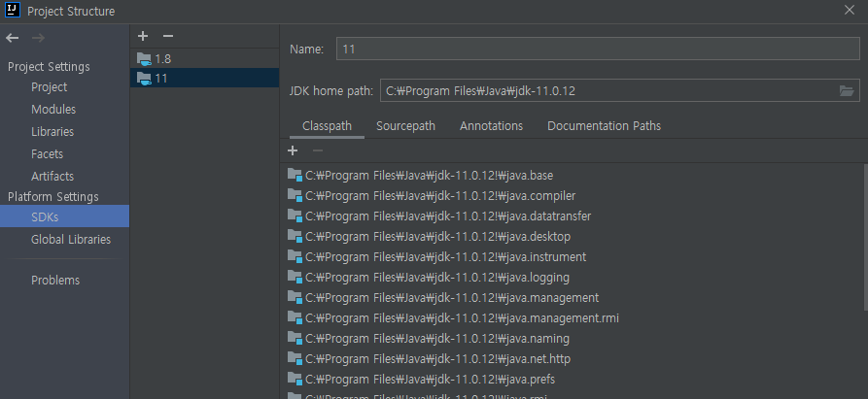The width and height of the screenshot is (868, 399).
Task: Open Libraries settings
Action: point(52,131)
